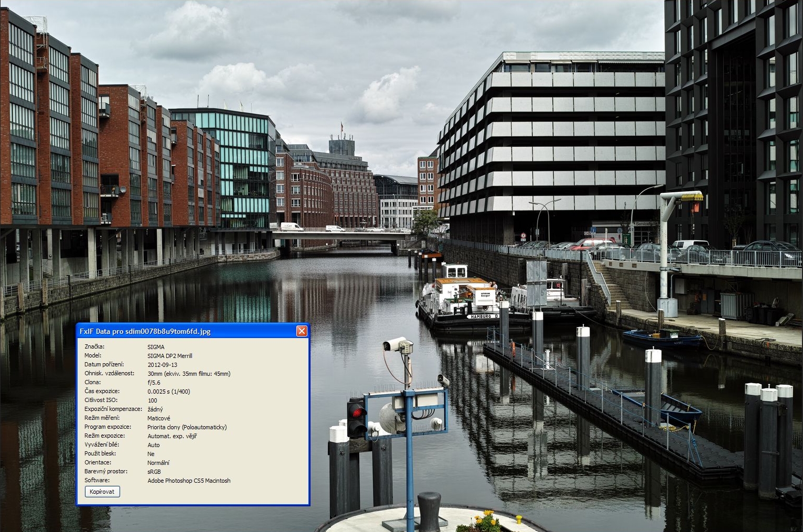Viewport: 803px width, 532px height.
Task: Select the 2012-09-13 date value
Action: coord(162,365)
